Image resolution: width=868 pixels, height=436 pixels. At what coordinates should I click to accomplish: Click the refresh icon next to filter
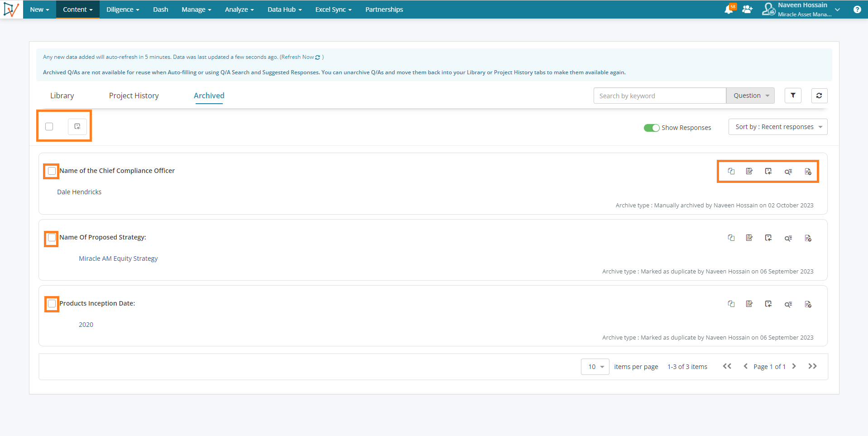[x=819, y=96]
